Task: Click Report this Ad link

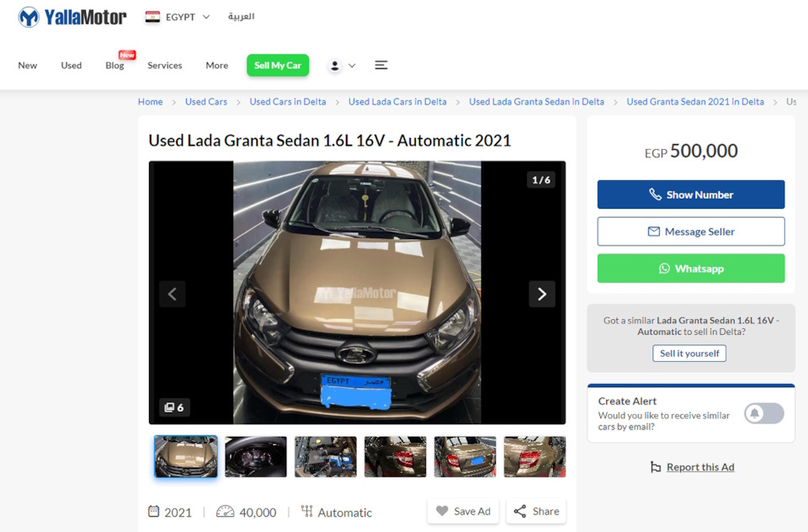Action: 700,467
